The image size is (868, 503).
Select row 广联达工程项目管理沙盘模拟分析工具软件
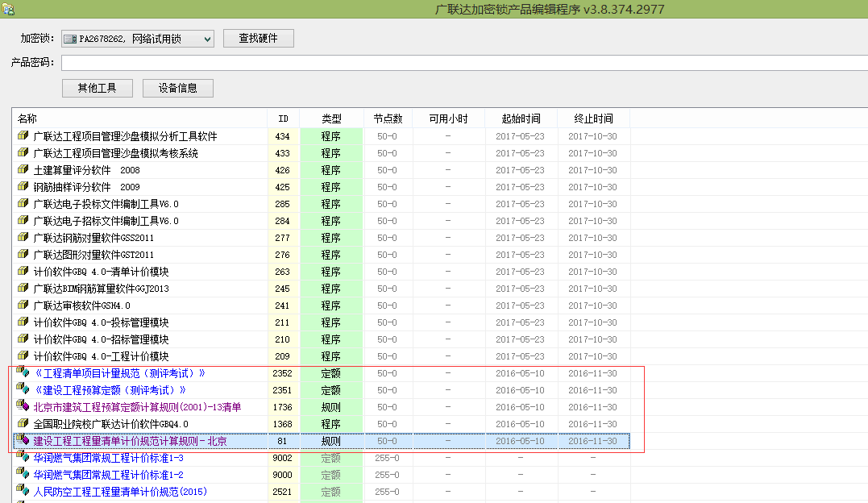point(321,136)
